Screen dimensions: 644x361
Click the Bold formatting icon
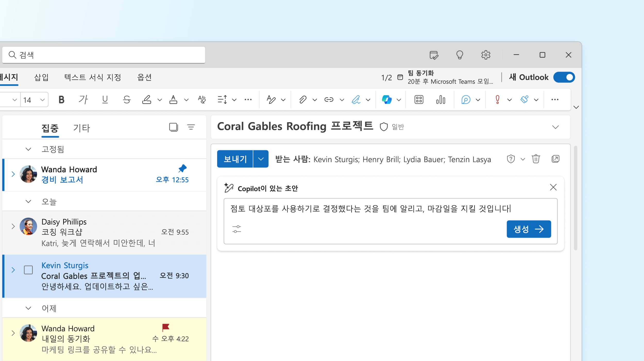[62, 99]
